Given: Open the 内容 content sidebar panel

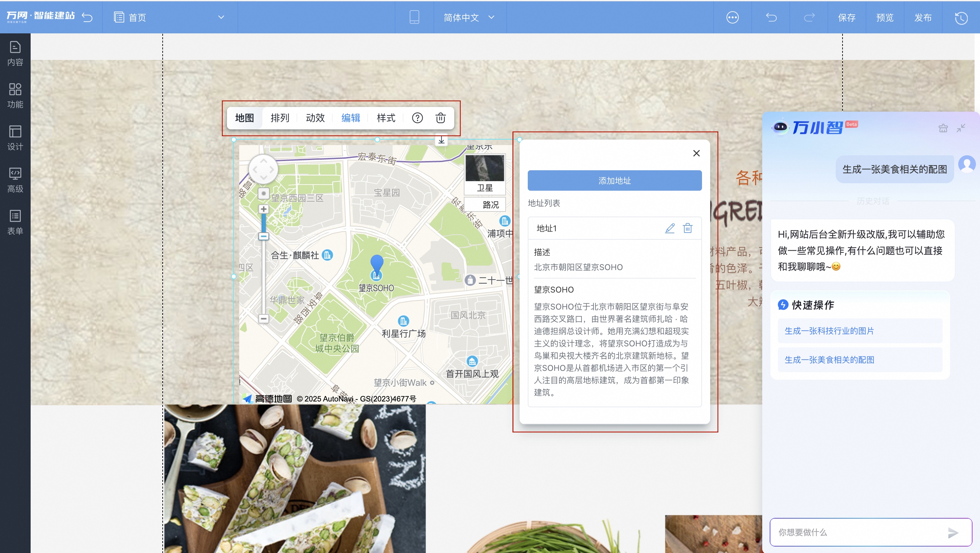Looking at the screenshot, I should [15, 53].
